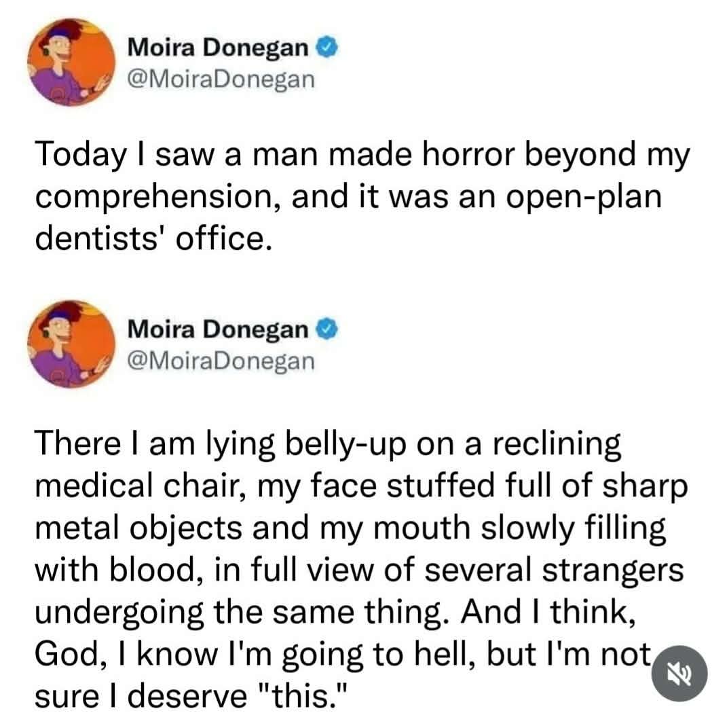727x728 pixels.
Task: Click the @MoiraDonegan handle in first tweet
Action: coord(221,80)
